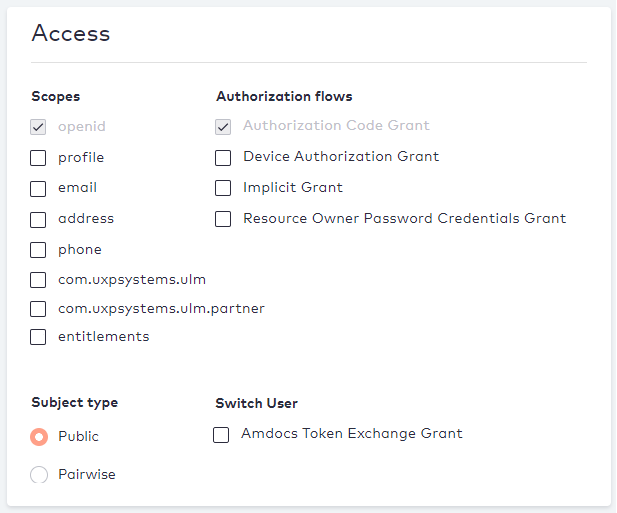Screen dimensions: 617x513
Task: Tick the com.uxpsystems.ulm.partner scope checkbox
Action: pyautogui.click(x=38, y=309)
